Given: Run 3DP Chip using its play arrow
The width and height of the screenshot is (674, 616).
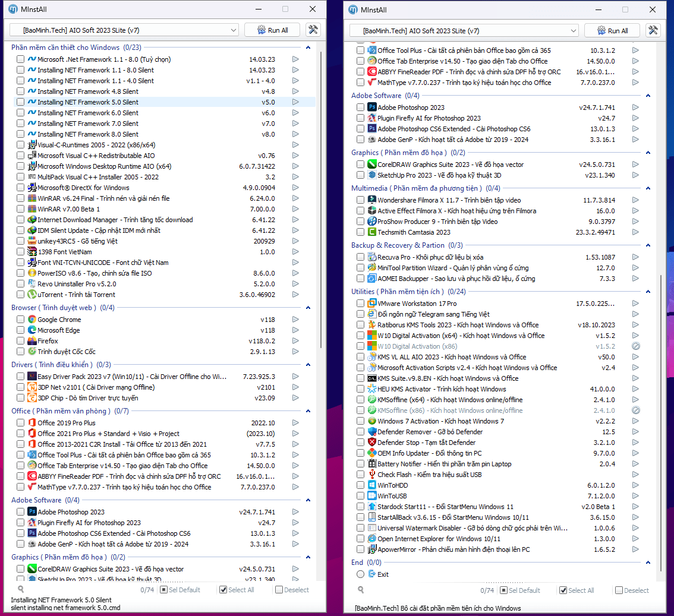Looking at the screenshot, I should [x=295, y=398].
